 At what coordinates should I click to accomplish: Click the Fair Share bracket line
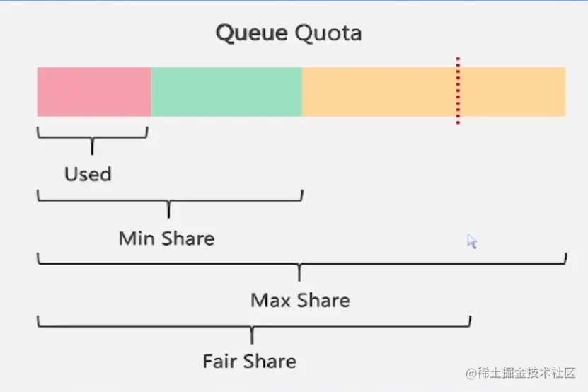253,326
